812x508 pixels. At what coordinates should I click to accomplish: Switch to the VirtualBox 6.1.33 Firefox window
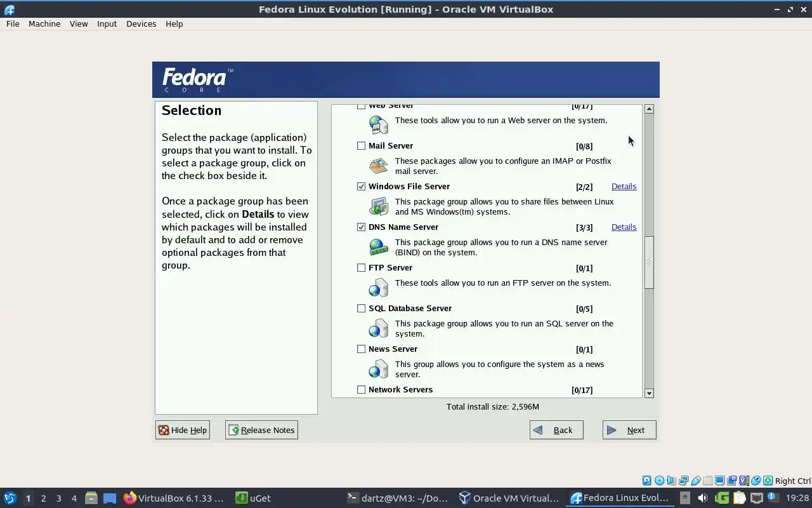174,498
